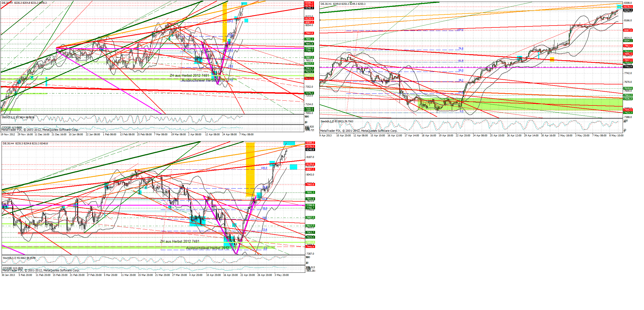This screenshot has width=644, height=310.
Task: Select the black 7793.9 price label on H1 chart
Action: (x=628, y=67)
